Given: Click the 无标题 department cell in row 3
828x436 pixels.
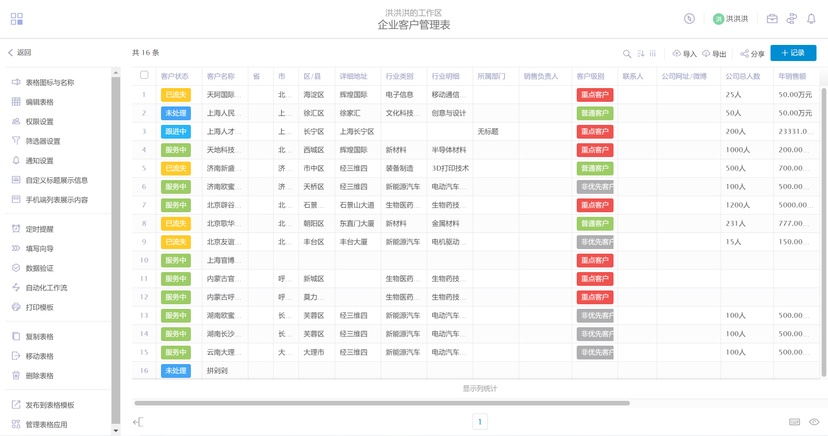Looking at the screenshot, I should pyautogui.click(x=488, y=131).
